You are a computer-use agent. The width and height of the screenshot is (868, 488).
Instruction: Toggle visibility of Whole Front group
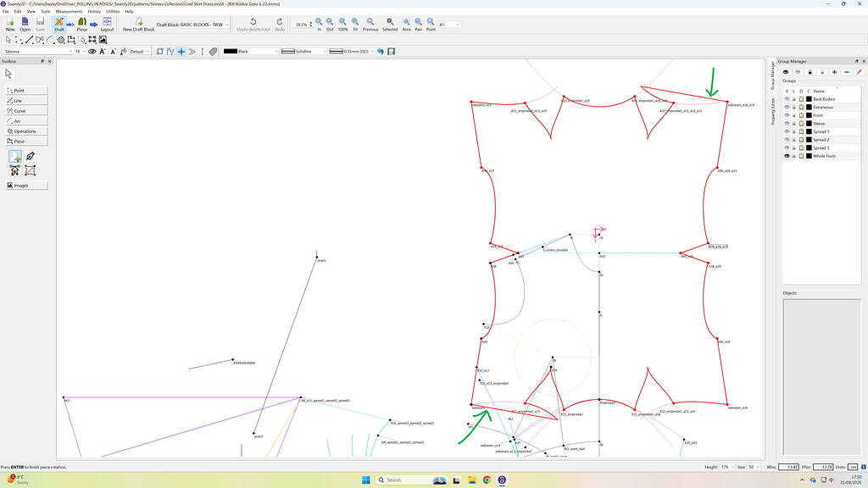787,156
